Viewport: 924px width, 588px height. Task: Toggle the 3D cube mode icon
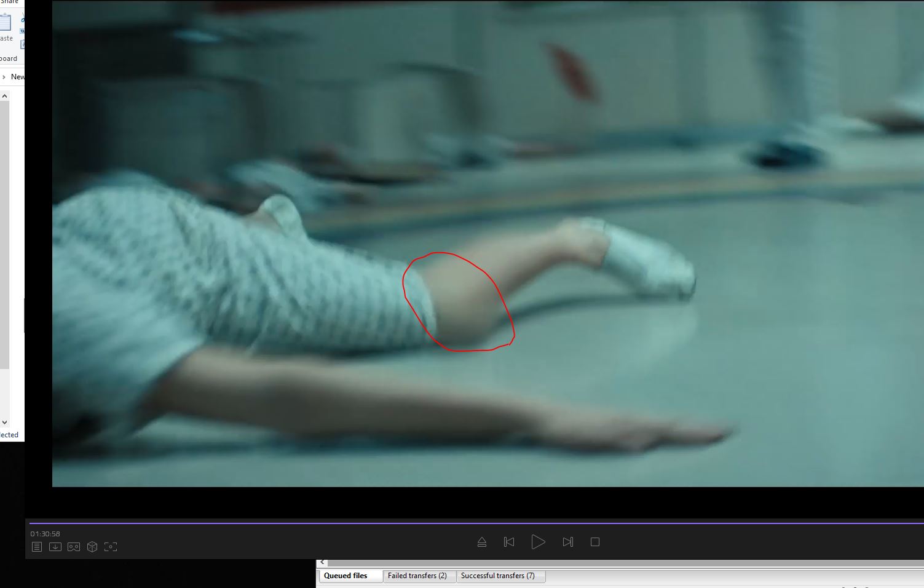coord(92,547)
